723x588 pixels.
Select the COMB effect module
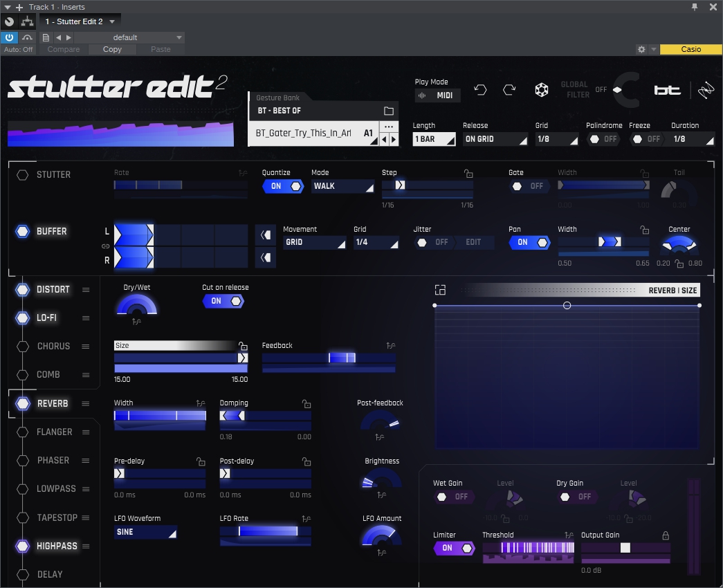click(48, 375)
